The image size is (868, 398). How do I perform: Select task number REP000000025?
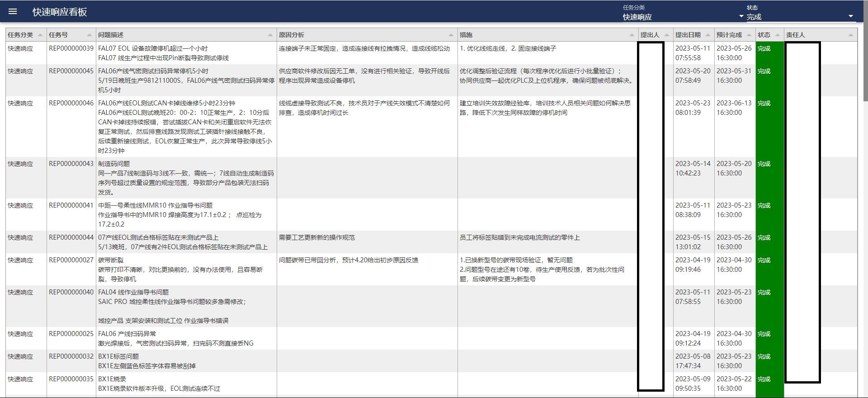[x=71, y=334]
